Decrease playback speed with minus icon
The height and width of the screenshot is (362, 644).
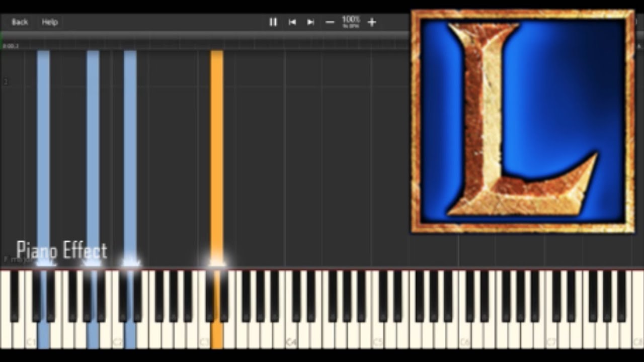[330, 22]
